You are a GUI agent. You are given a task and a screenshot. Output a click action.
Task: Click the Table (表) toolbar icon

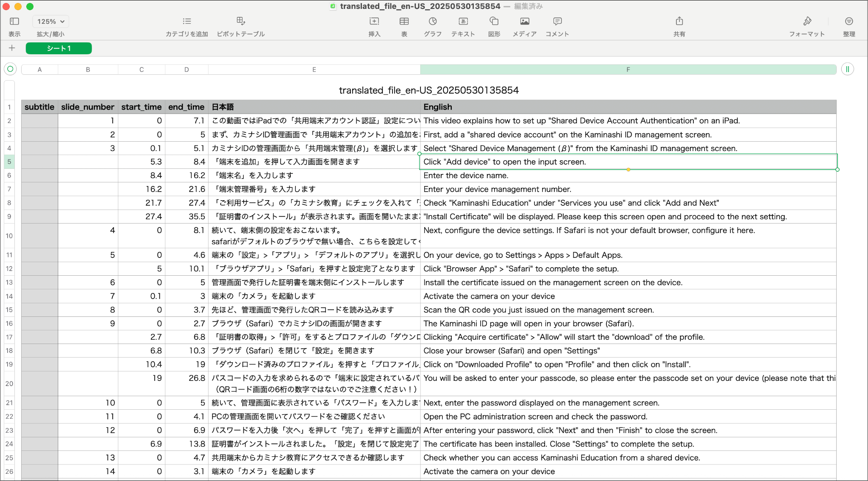pyautogui.click(x=404, y=22)
